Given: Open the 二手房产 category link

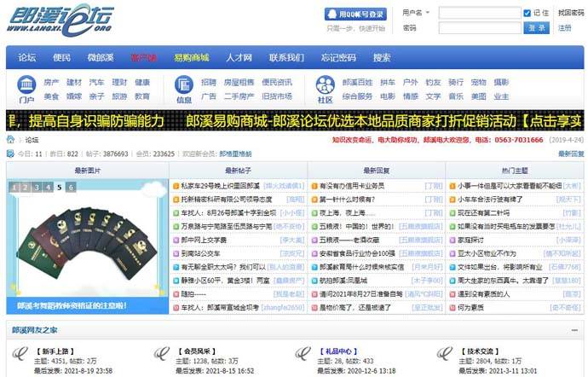Looking at the screenshot, I should pos(239,96).
